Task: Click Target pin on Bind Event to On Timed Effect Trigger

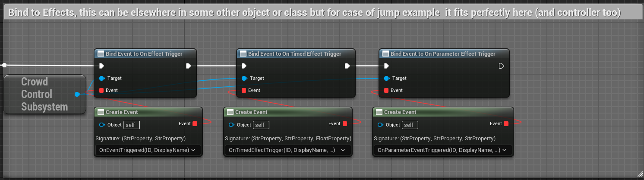Action: click(244, 79)
